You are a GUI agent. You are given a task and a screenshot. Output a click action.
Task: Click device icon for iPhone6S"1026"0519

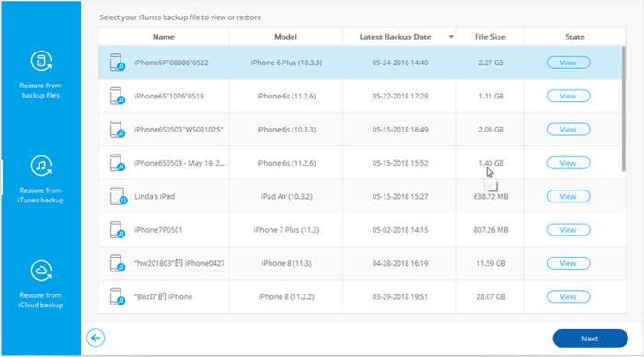pos(118,96)
